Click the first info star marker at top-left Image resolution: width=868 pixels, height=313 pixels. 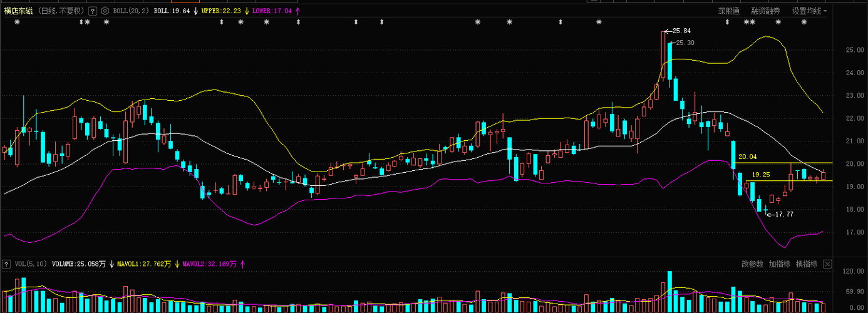click(x=17, y=23)
